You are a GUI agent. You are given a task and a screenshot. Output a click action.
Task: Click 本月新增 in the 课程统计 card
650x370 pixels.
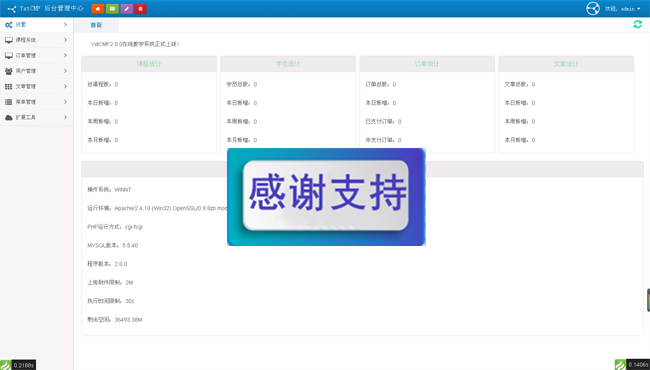tap(102, 140)
